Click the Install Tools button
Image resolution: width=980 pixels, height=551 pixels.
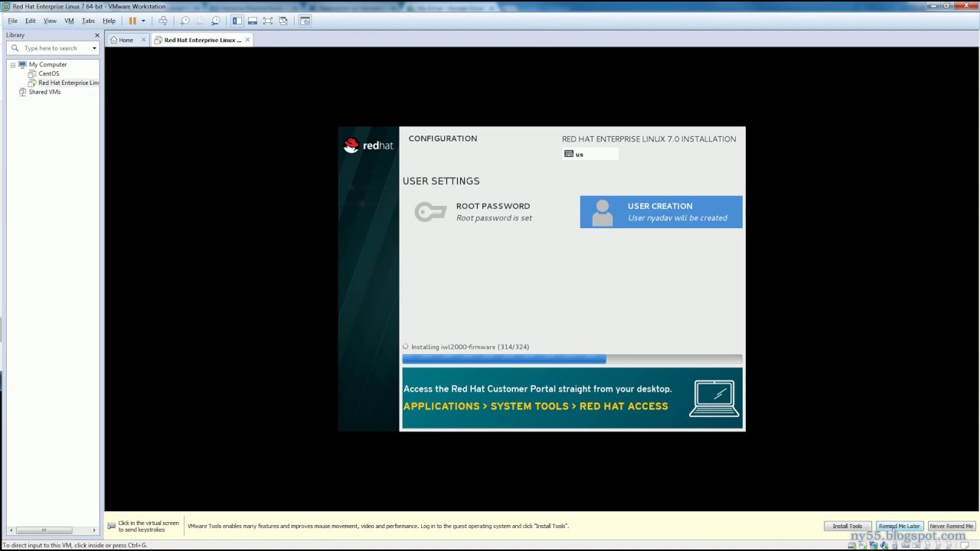click(848, 526)
